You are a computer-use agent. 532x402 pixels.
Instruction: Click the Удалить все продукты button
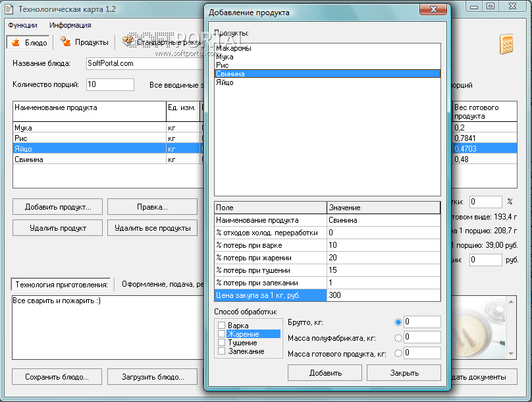(152, 228)
